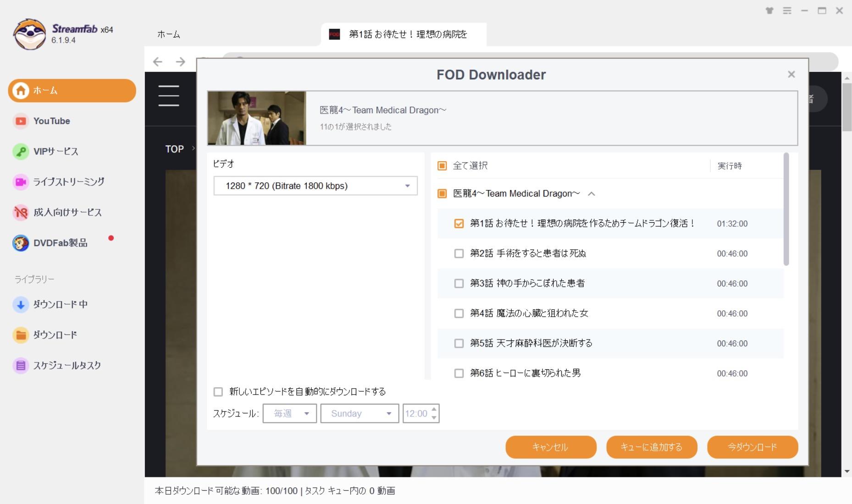Screen dimensions: 852x504
Task: Open the hamburger menu on FOD page
Action: pos(169,96)
